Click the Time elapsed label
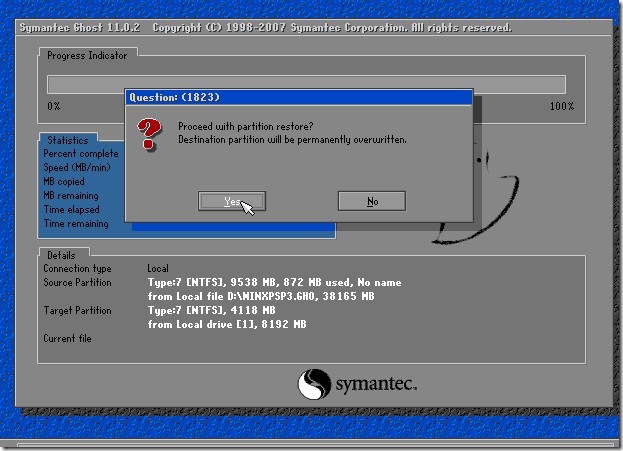 (x=71, y=209)
